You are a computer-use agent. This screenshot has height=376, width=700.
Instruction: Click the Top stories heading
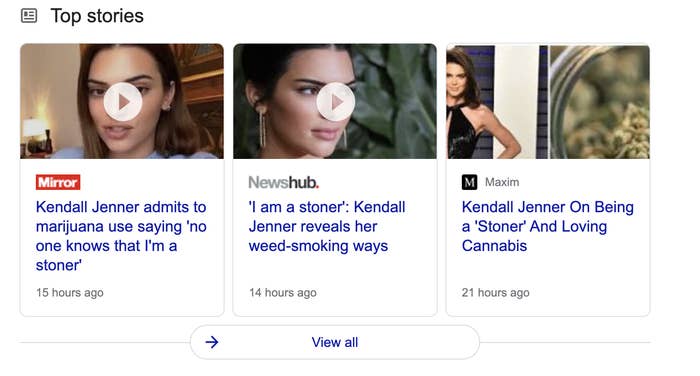click(97, 16)
